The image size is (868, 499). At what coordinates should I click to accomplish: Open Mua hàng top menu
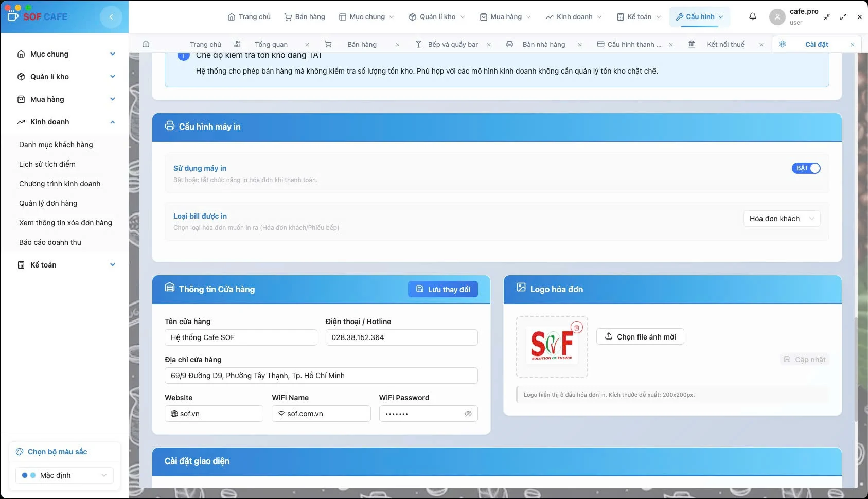505,17
